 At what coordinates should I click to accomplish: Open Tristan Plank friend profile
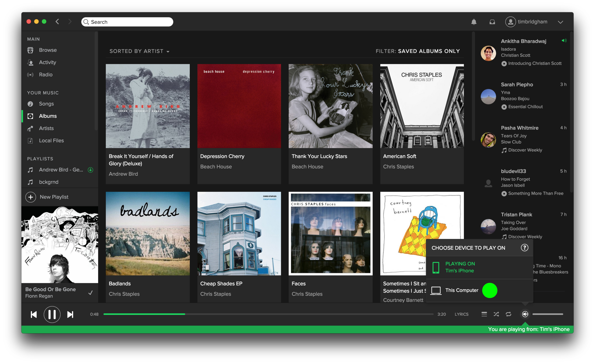coord(516,214)
